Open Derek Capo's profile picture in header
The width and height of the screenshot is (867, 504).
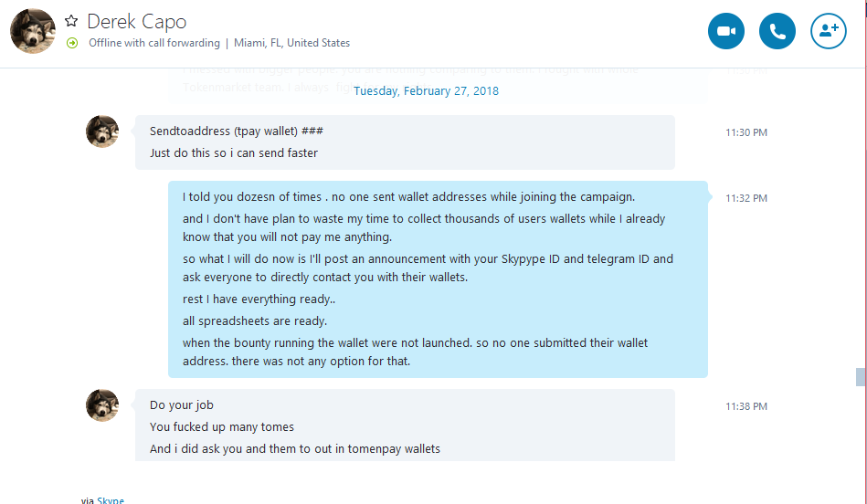[33, 31]
